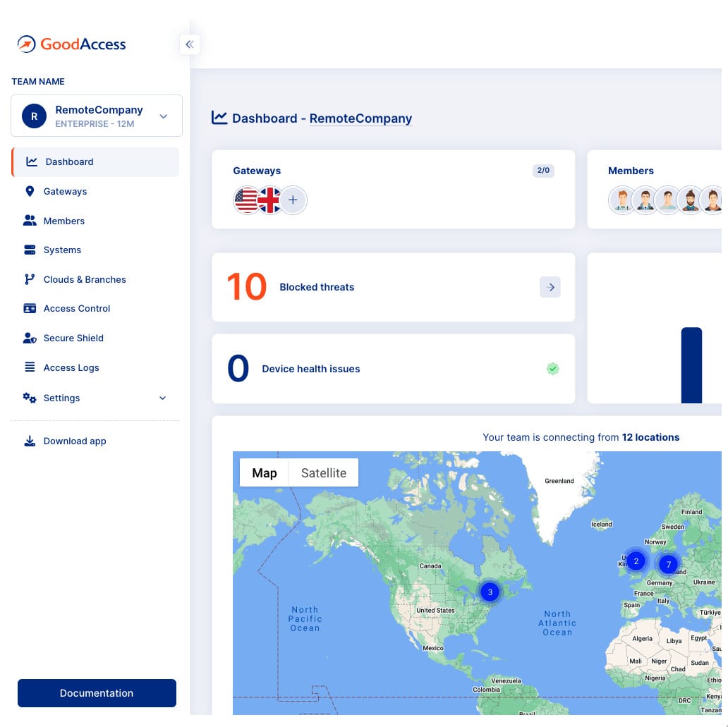Click the Clouds & Branches branch icon
The image size is (728, 727).
click(30, 279)
